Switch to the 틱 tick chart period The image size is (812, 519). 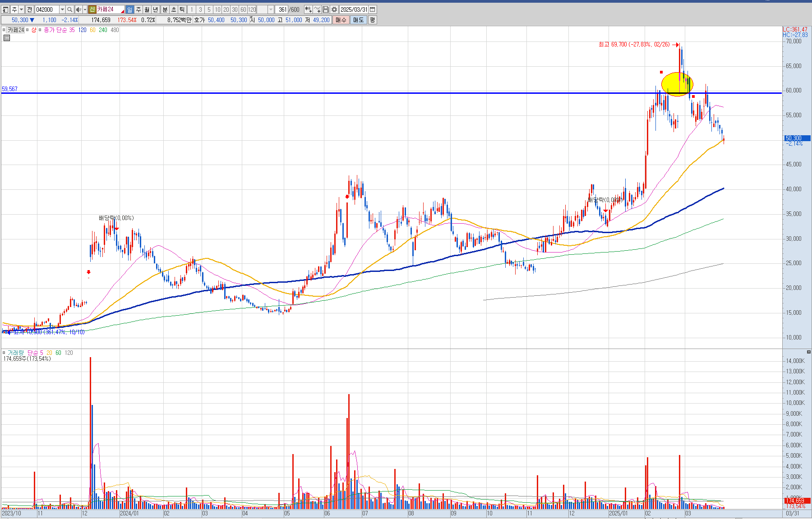pyautogui.click(x=182, y=9)
